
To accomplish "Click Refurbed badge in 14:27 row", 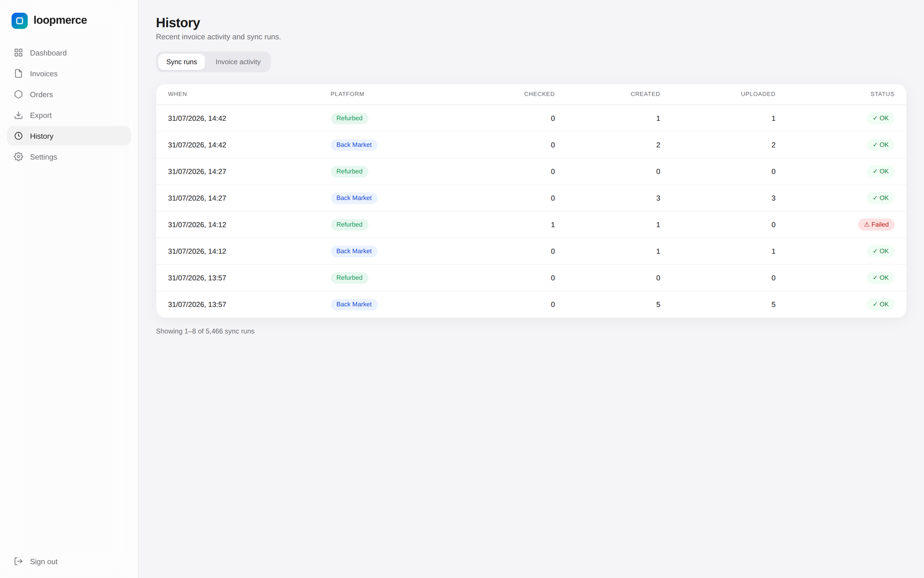I will (349, 171).
